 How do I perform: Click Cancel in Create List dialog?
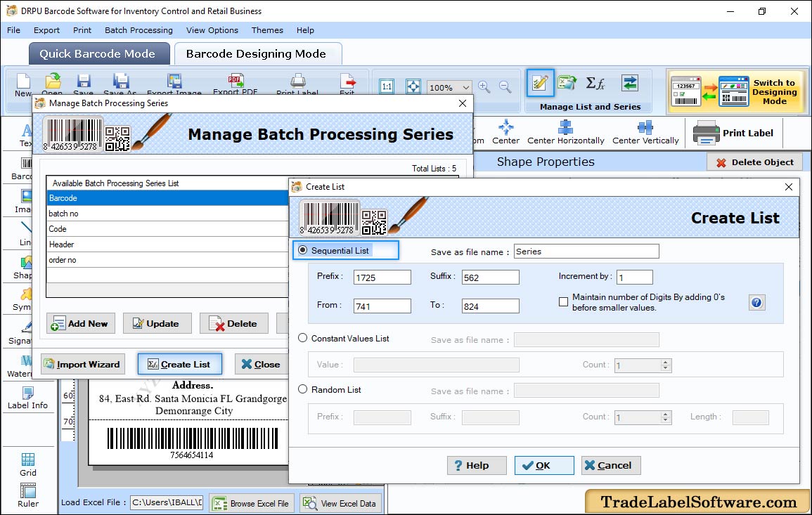[610, 465]
